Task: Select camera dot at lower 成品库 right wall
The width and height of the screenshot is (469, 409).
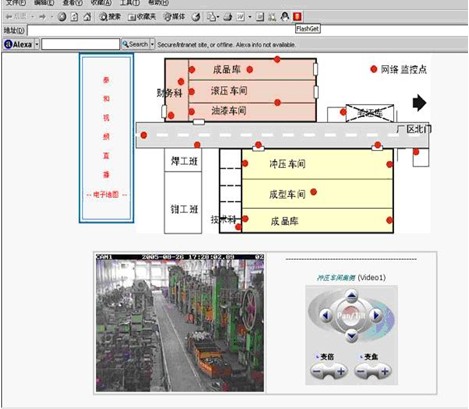Action: (389, 220)
